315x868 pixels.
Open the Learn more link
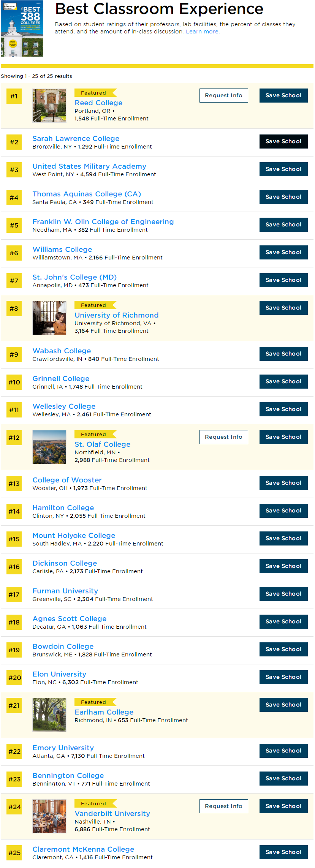202,32
